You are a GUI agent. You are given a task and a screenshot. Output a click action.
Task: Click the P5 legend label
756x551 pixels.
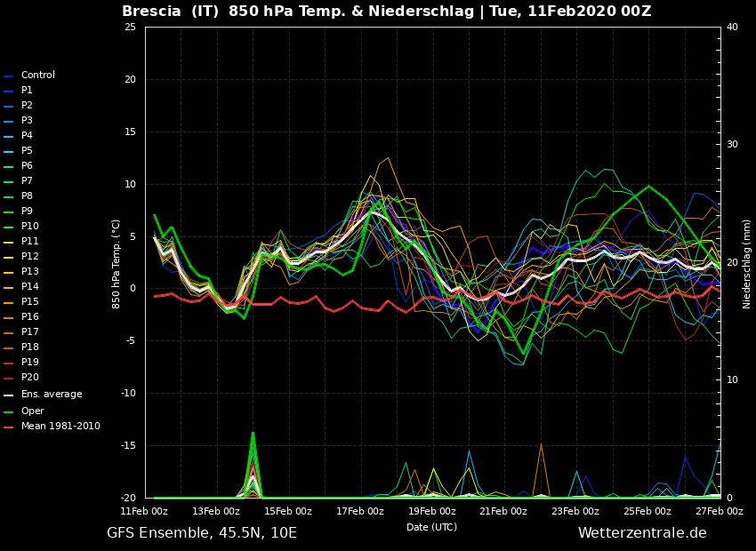click(27, 150)
